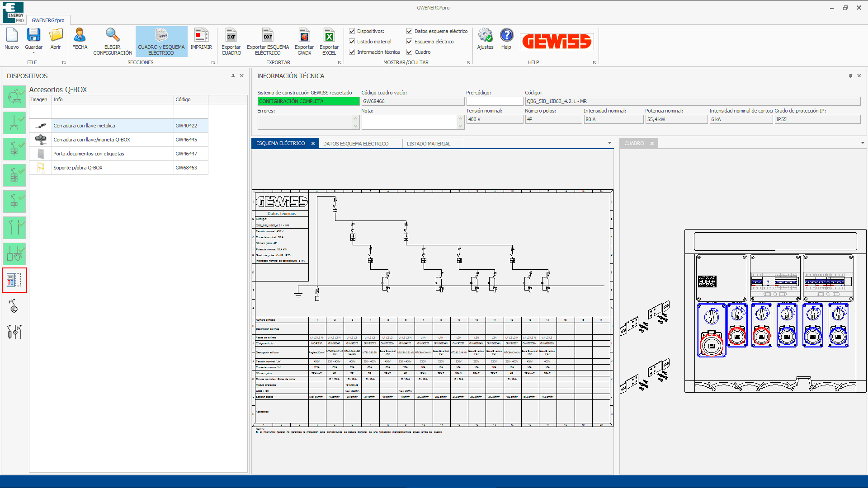Disable the Esquema eléctrico checkbox
This screenshot has width=868, height=488.
pos(410,42)
